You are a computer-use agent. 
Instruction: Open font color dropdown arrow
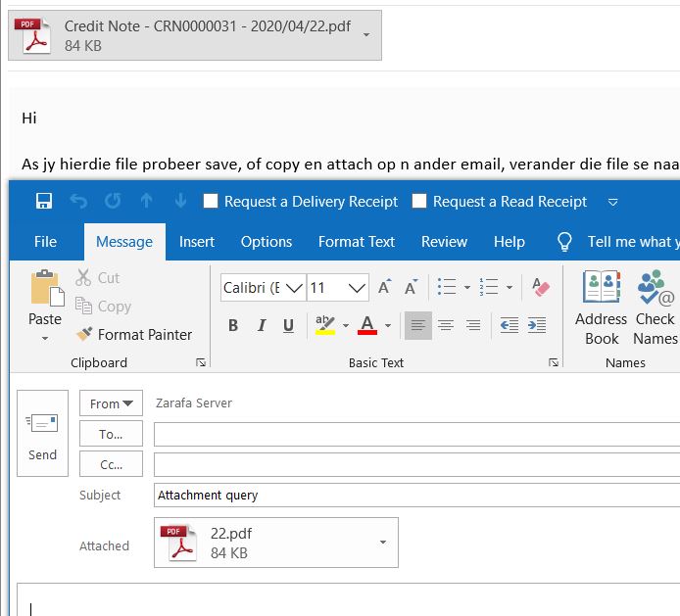388,325
